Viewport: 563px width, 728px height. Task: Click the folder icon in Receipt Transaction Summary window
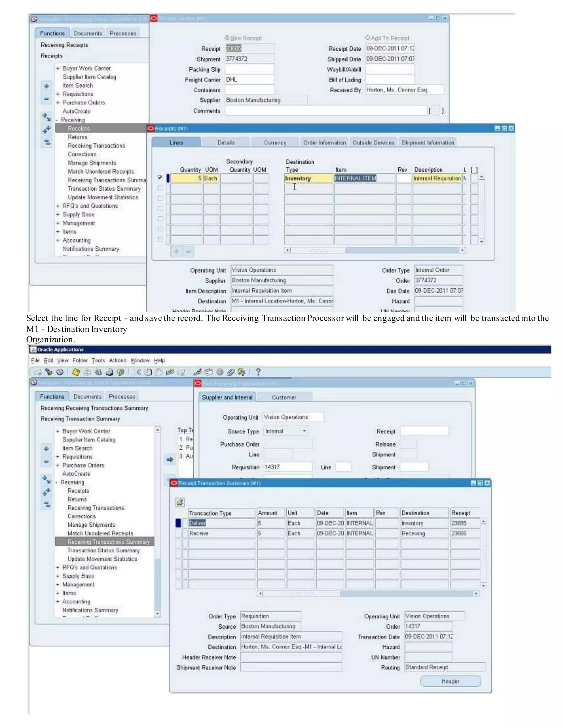coord(180,502)
